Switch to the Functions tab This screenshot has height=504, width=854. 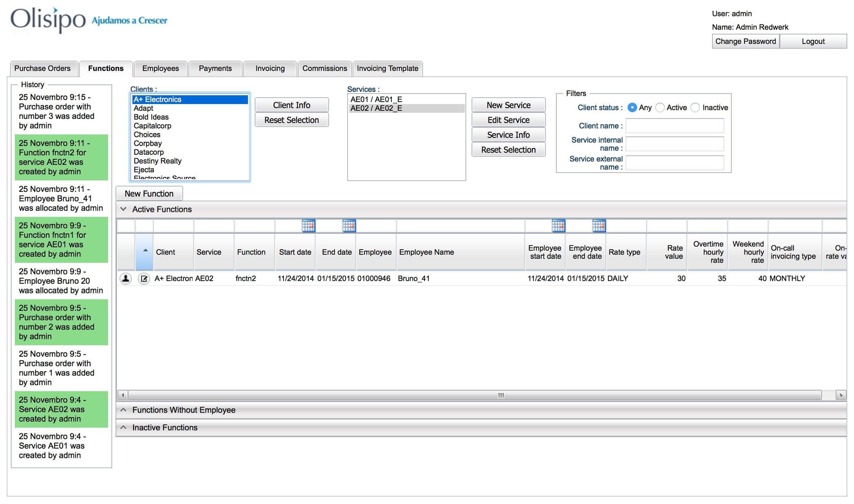coord(106,69)
